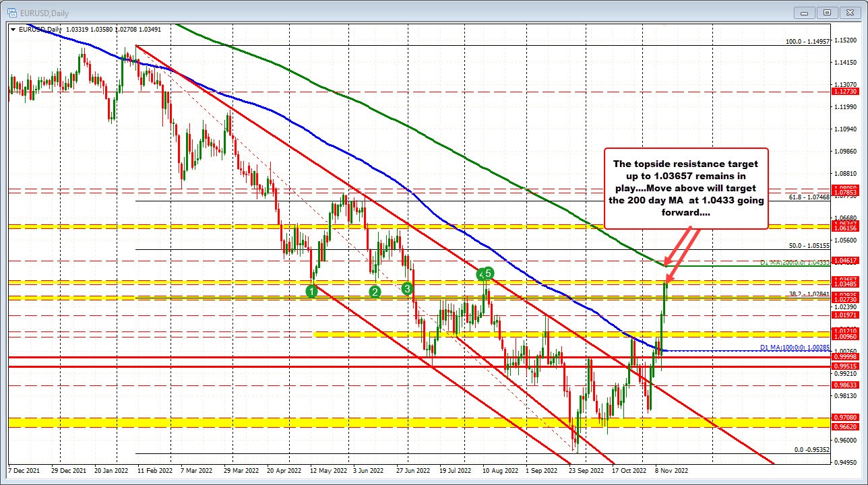The image size is (868, 485).
Task: Click the red 0.96620 price level tag
Action: [845, 426]
